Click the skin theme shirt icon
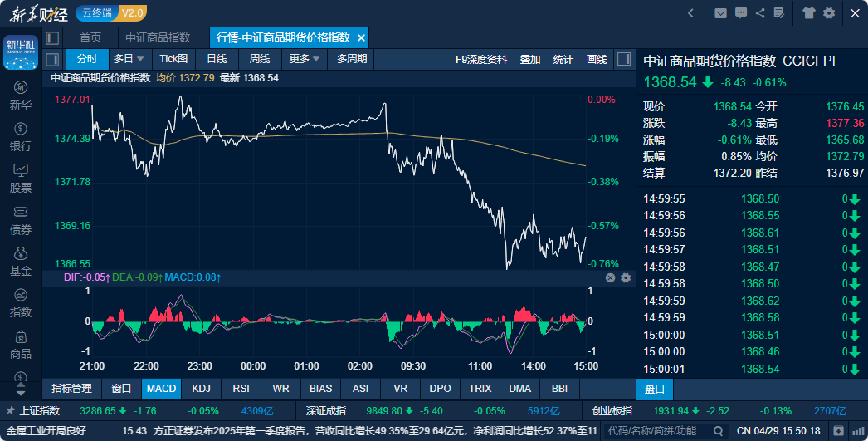The width and height of the screenshot is (868, 441). tap(809, 13)
